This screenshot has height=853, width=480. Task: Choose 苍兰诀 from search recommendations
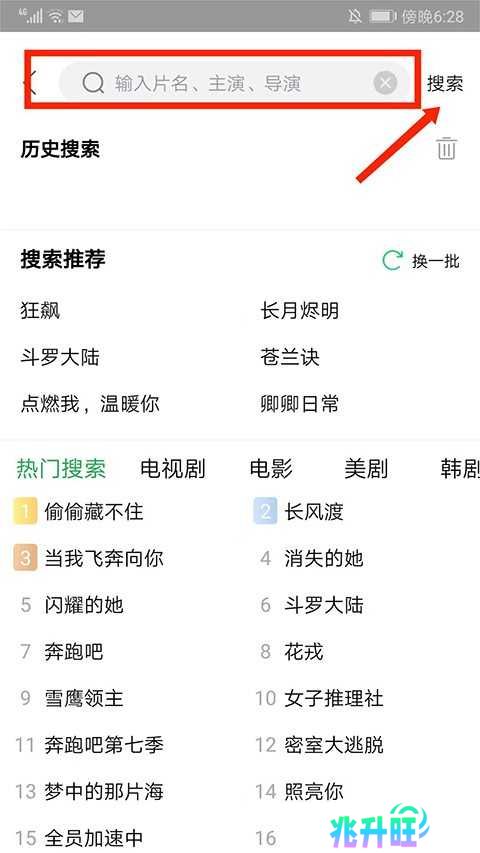(x=290, y=357)
